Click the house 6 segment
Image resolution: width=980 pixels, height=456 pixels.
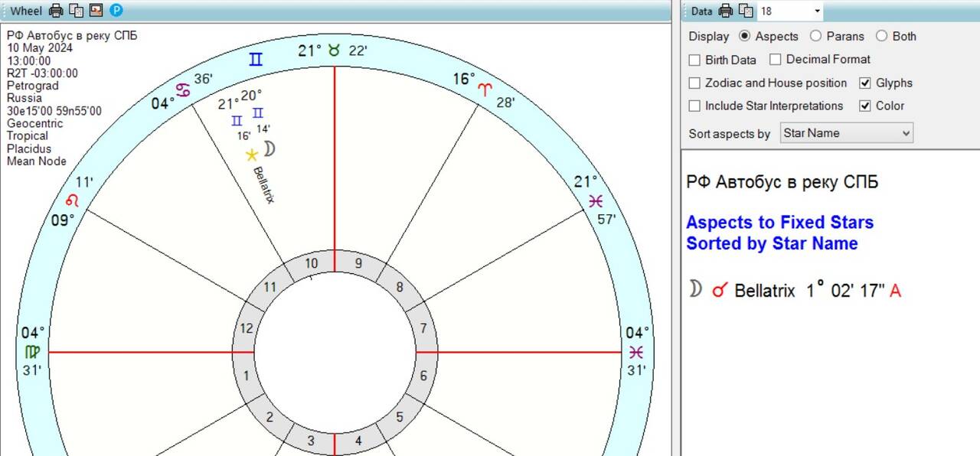coord(423,376)
